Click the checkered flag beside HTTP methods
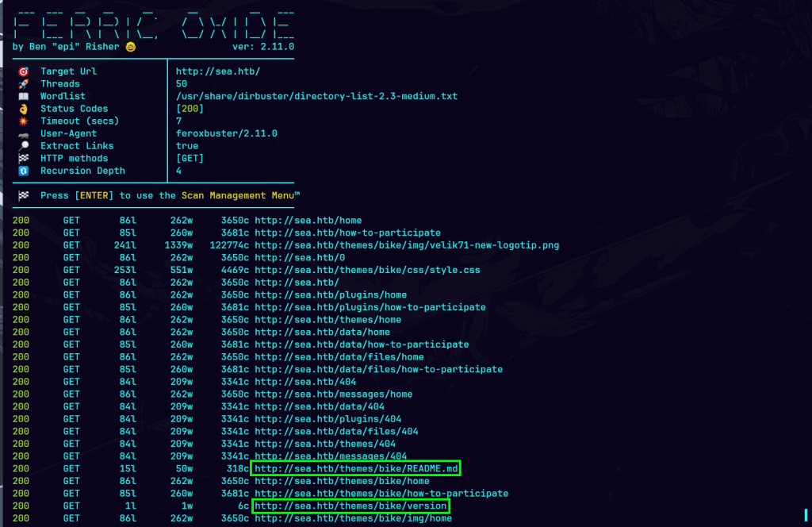This screenshot has width=812, height=527. tap(23, 159)
